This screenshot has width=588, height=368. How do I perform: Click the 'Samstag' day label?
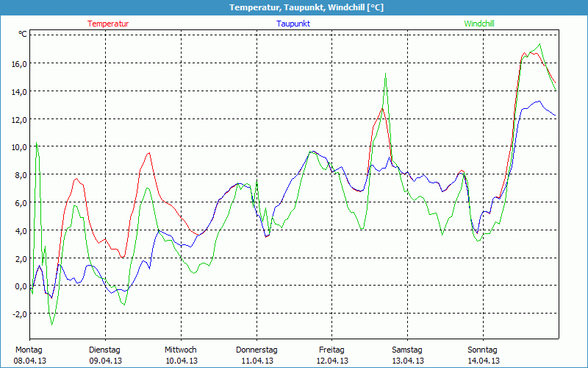point(407,350)
